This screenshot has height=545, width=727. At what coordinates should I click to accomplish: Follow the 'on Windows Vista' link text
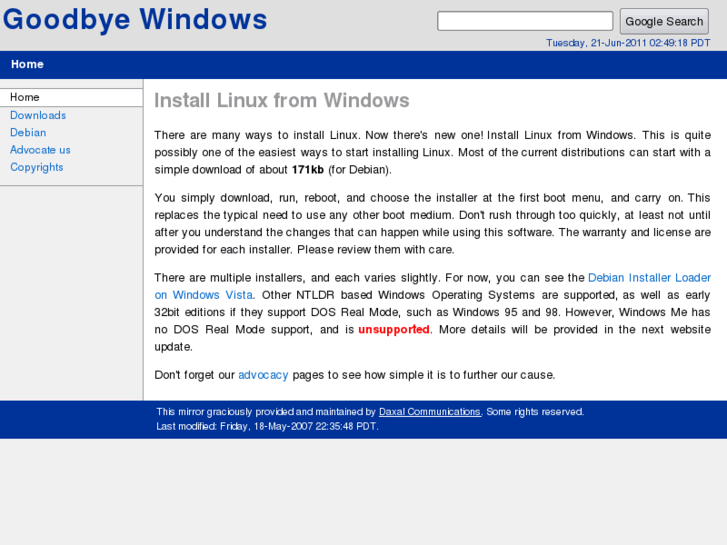pyautogui.click(x=204, y=295)
